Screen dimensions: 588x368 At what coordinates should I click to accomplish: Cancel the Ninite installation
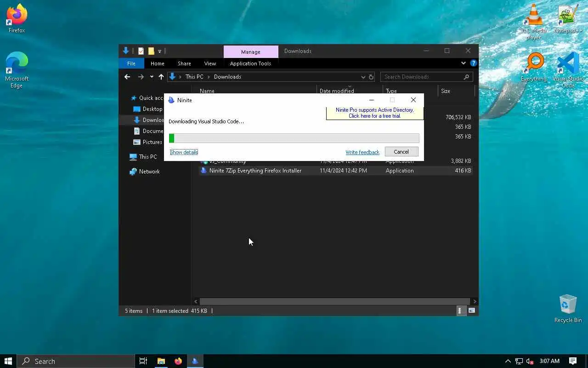401,152
